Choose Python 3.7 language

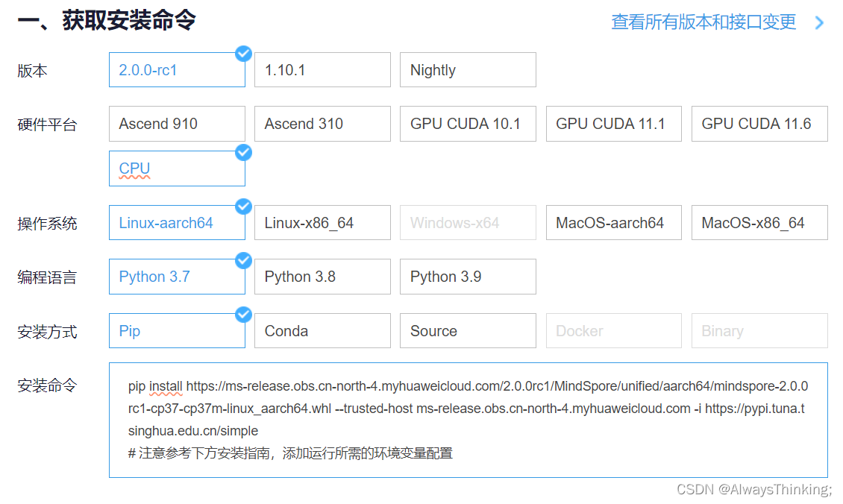[177, 277]
